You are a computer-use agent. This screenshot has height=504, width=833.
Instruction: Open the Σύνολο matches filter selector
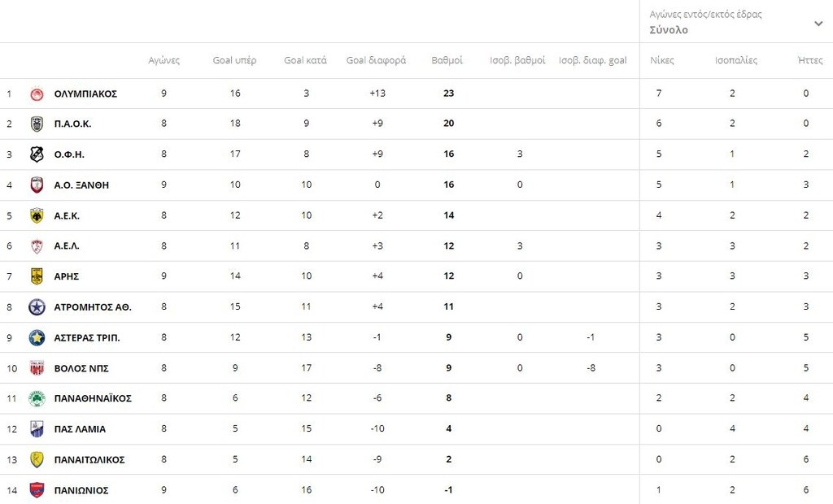669,30
